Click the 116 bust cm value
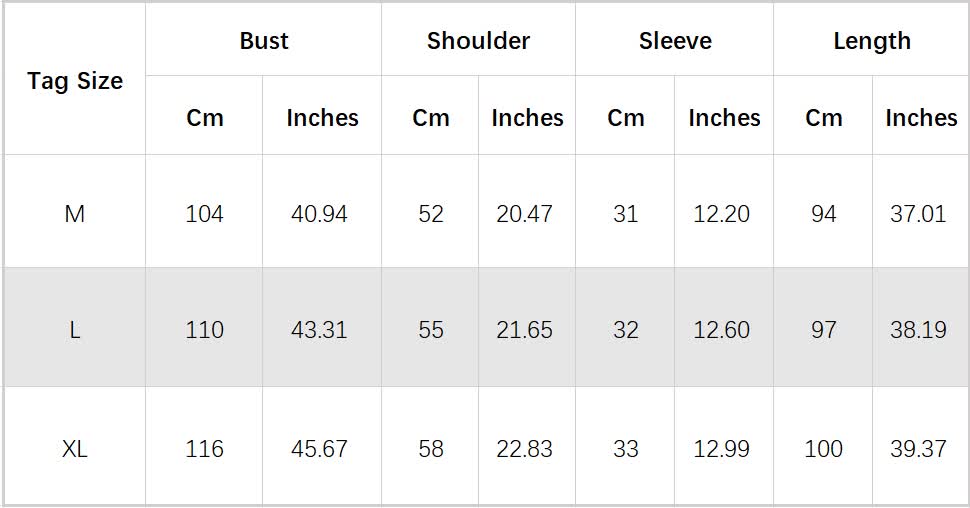The image size is (970, 508). click(x=204, y=448)
